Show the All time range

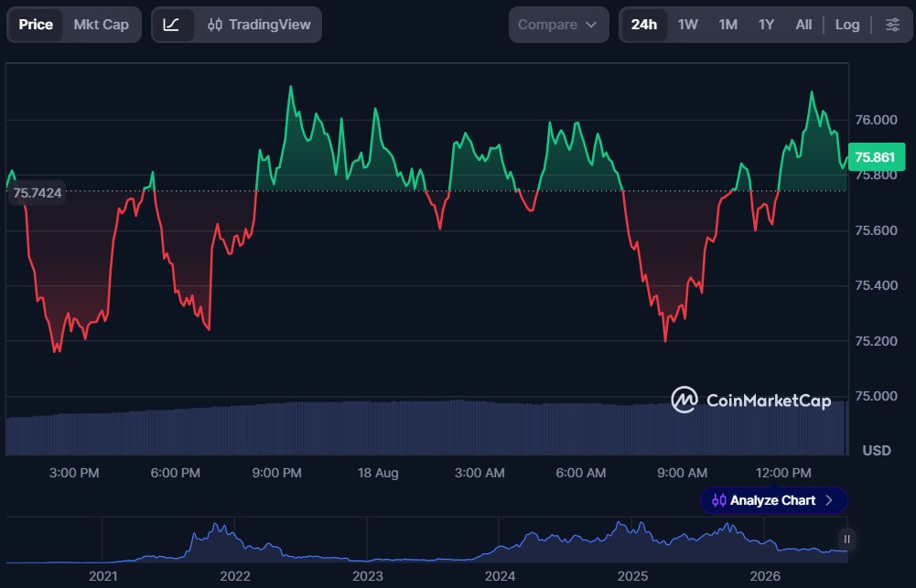(x=803, y=25)
